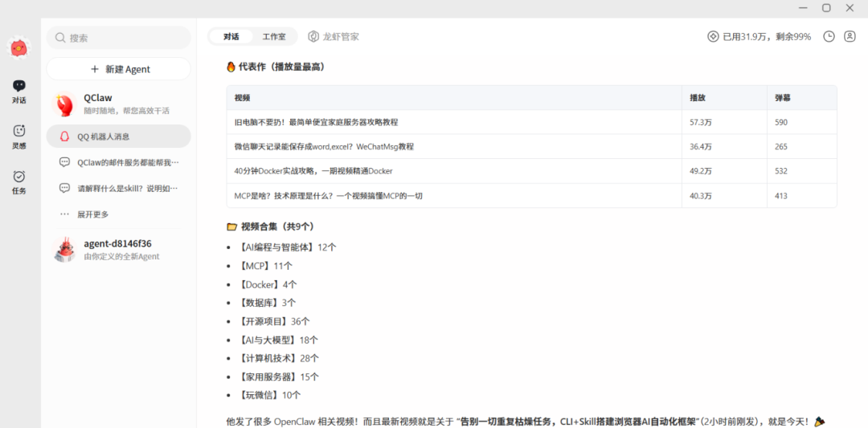Open the 灵感 sidebar section

click(x=19, y=137)
